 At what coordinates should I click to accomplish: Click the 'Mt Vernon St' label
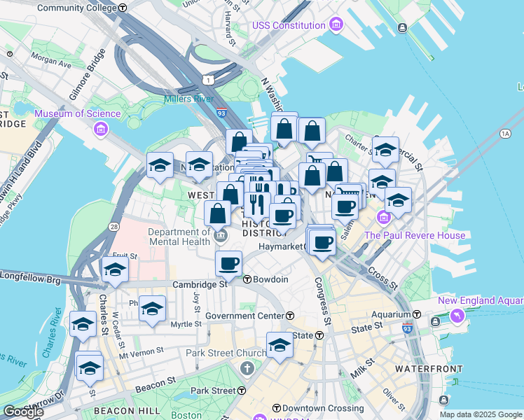click(x=142, y=353)
